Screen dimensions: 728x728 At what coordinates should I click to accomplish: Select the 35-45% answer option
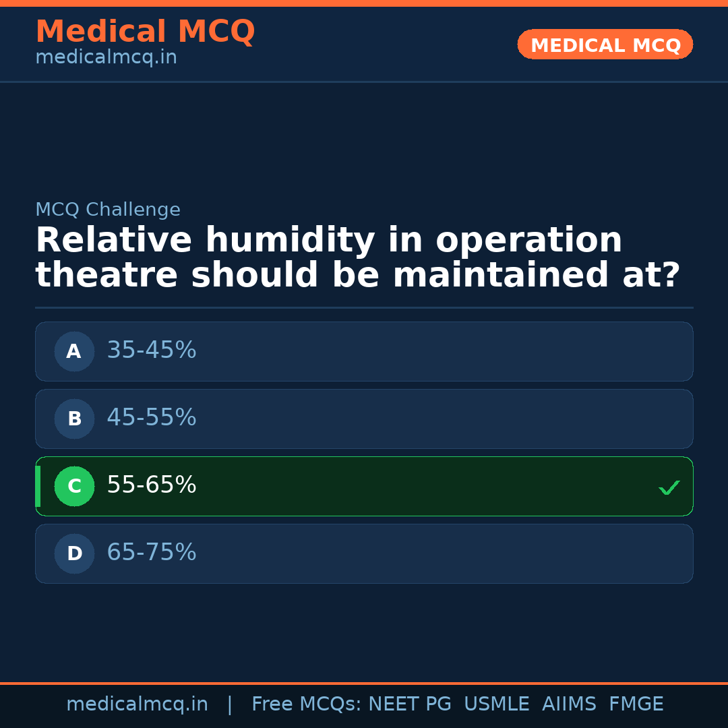[364, 351]
